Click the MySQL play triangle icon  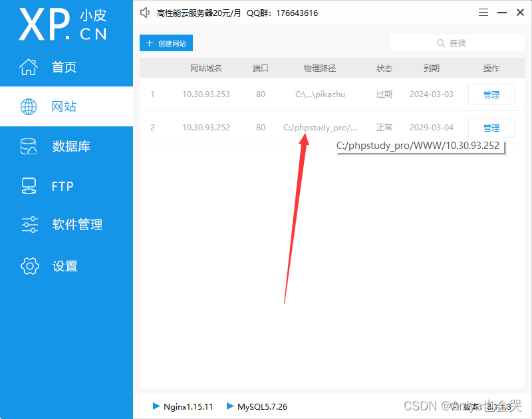tap(230, 406)
